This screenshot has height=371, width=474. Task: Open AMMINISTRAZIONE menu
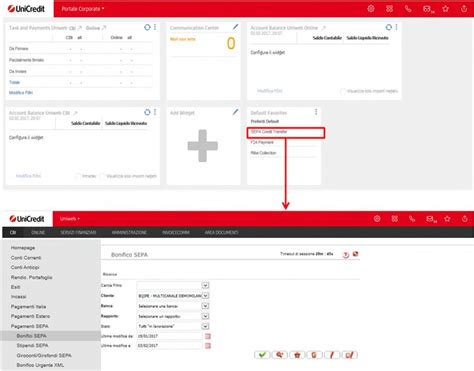point(129,232)
